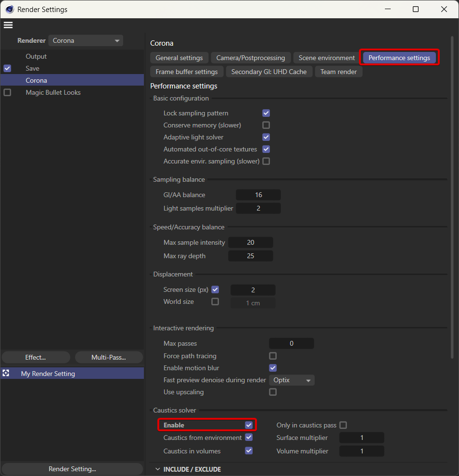Select the Secondary GI: UHD Cache tab
This screenshot has width=459, height=476.
(x=269, y=72)
